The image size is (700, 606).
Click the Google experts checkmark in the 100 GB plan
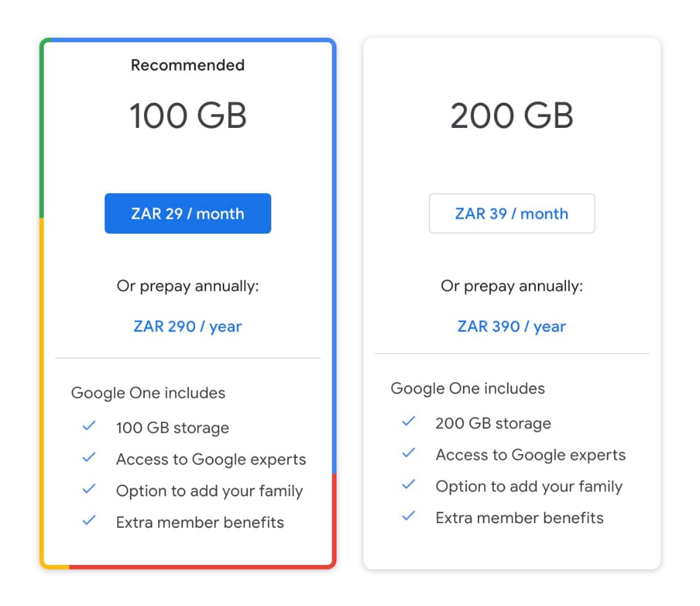[89, 458]
